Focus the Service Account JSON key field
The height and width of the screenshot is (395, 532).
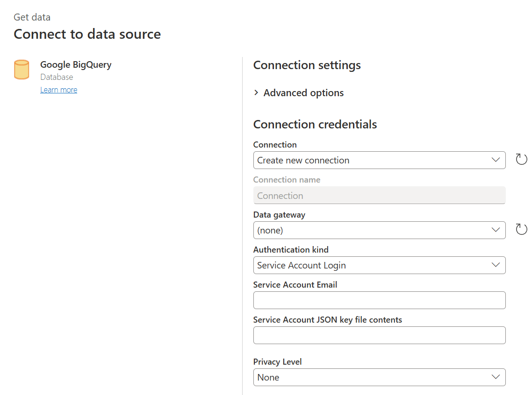(379, 335)
